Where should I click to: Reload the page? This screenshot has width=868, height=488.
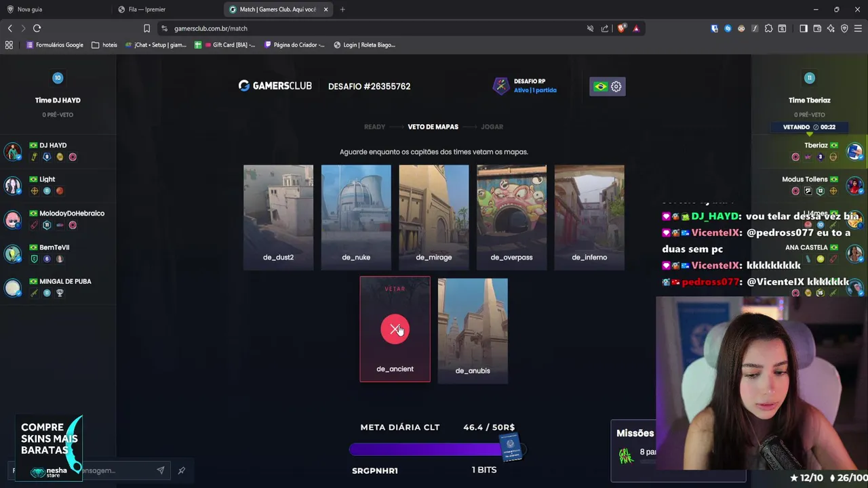37,28
